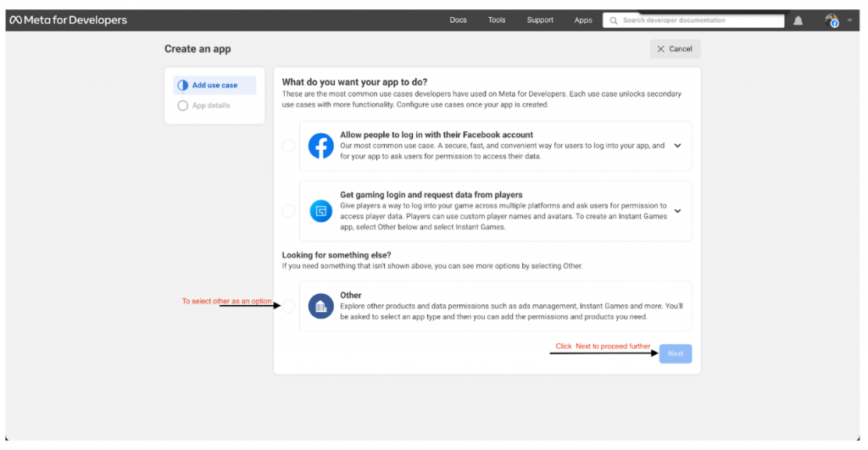Image resolution: width=868 pixels, height=450 pixels.
Task: Select the gaming login use case radio
Action: [x=288, y=211]
